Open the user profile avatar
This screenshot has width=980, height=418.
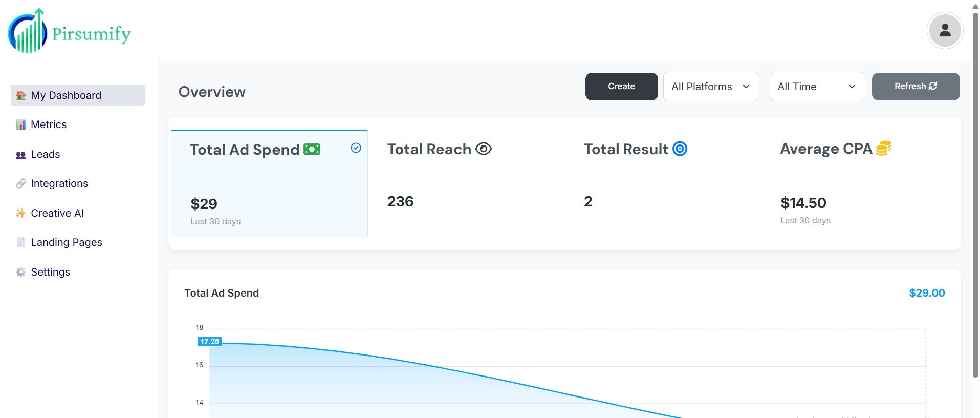coord(945,30)
